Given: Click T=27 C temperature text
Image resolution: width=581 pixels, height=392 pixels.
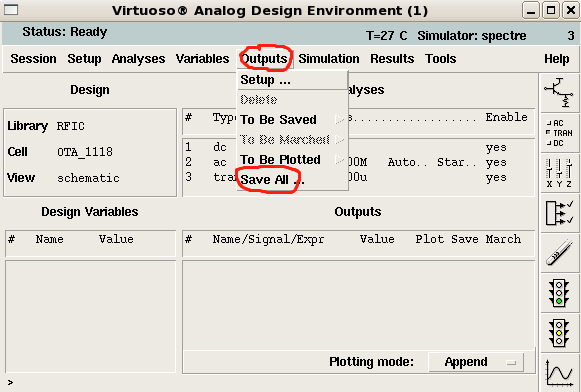Looking at the screenshot, I should click(386, 36).
